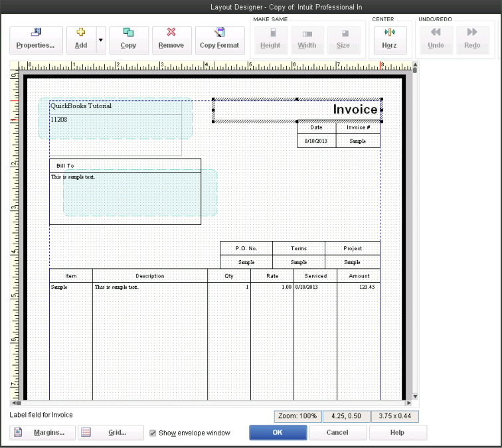The width and height of the screenshot is (502, 448).
Task: Open the Grid settings
Action: (x=111, y=433)
